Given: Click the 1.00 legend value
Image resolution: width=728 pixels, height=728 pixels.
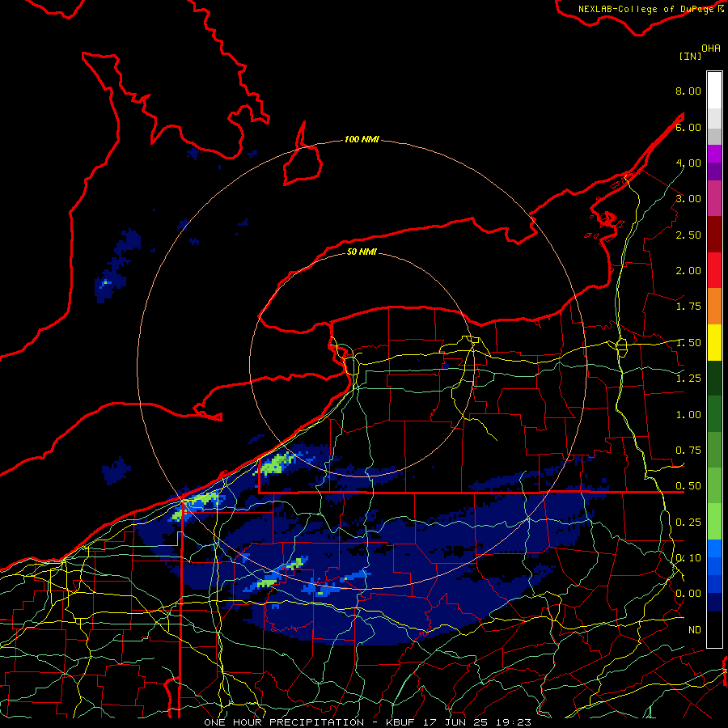Looking at the screenshot, I should pyautogui.click(x=688, y=415).
